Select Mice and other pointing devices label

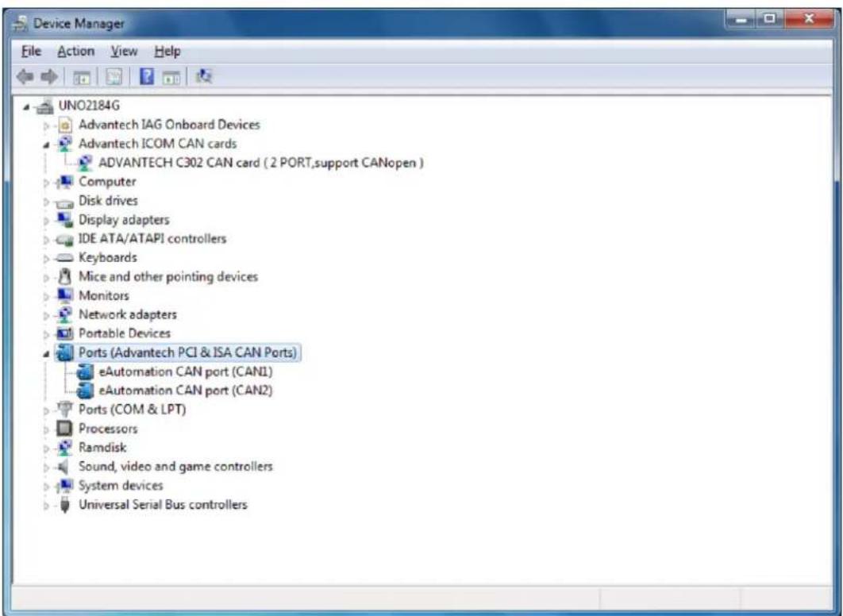coord(168,276)
